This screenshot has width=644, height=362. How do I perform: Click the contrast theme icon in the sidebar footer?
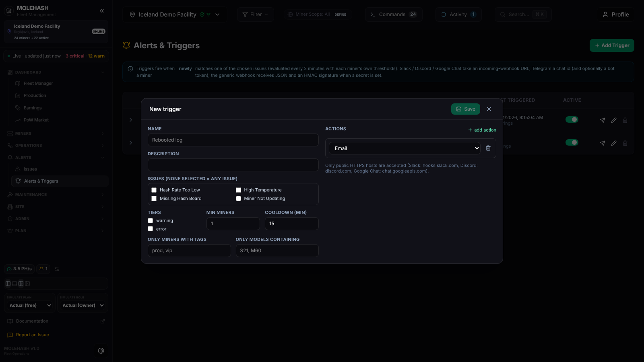[x=101, y=351]
